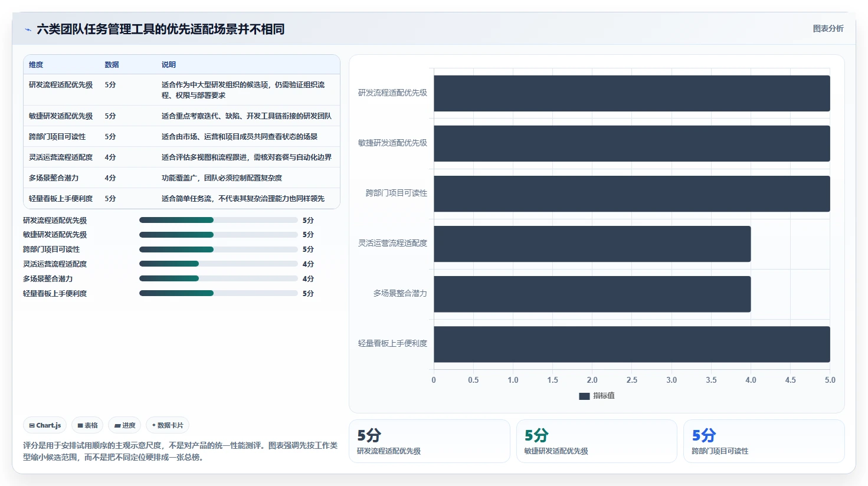
Task: Click the 多场景整合潜力 progress bar
Action: point(218,278)
